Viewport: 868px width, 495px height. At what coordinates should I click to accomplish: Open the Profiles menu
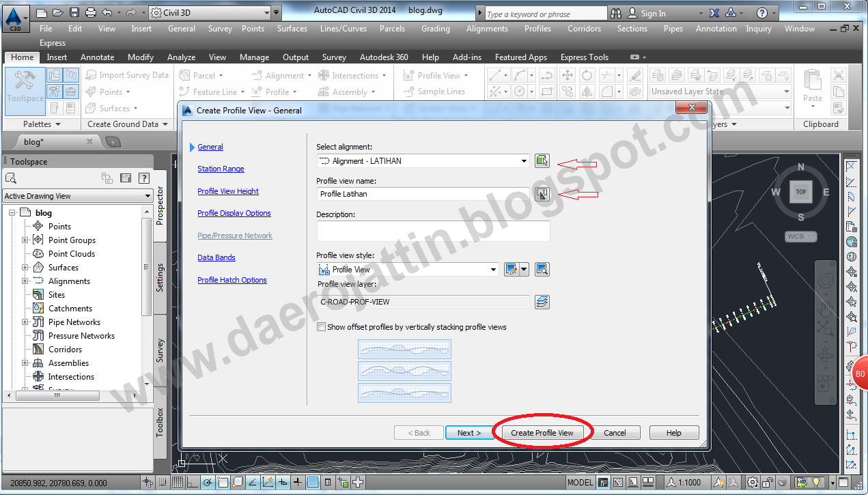coord(537,29)
